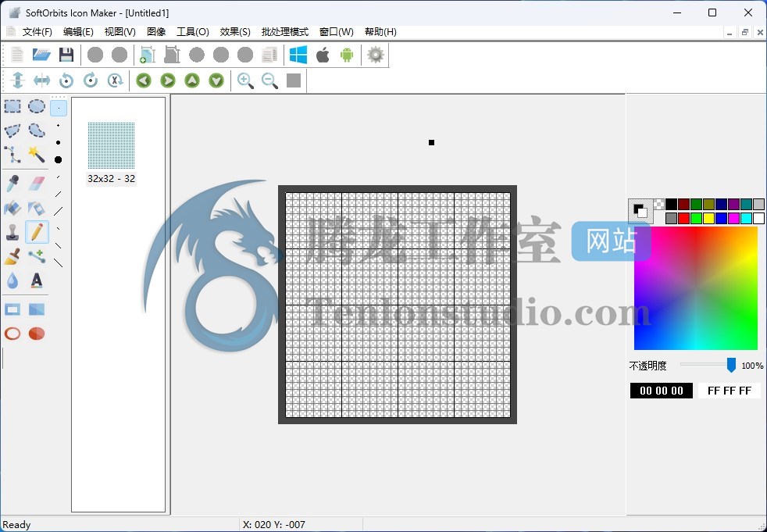Switch to the Eyedropper tool
This screenshot has height=532, width=767.
pyautogui.click(x=12, y=183)
